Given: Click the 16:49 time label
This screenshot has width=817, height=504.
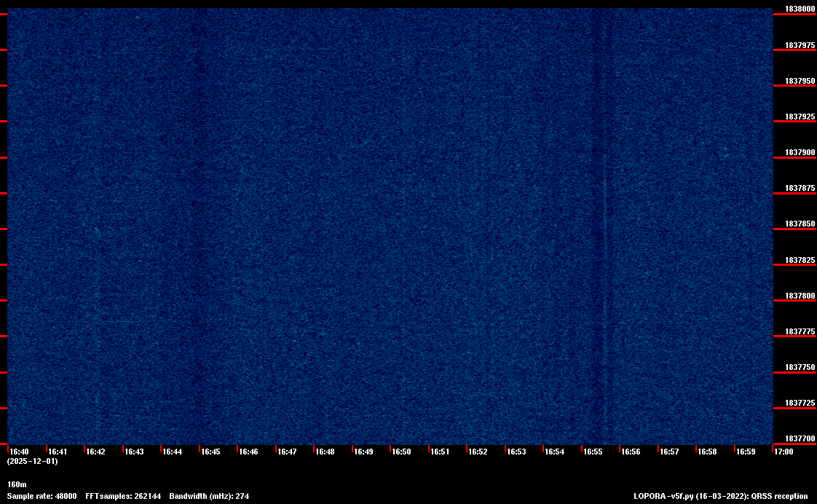Looking at the screenshot, I should pyautogui.click(x=363, y=452).
